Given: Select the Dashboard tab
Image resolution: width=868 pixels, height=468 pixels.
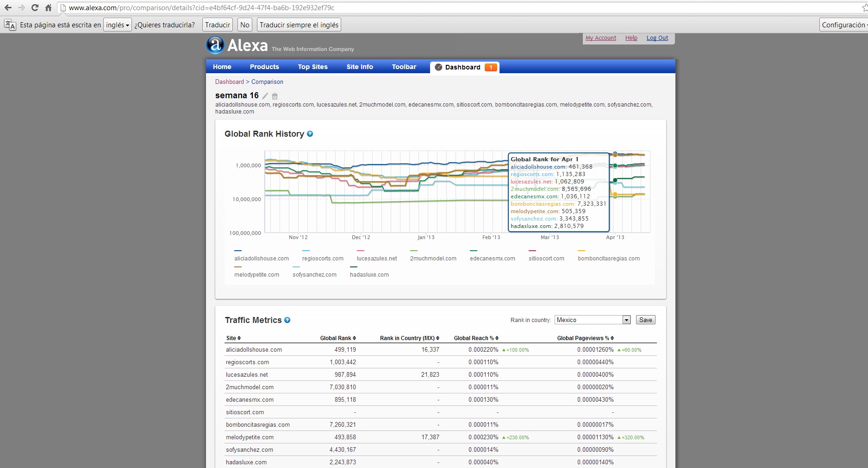Looking at the screenshot, I should point(464,68).
